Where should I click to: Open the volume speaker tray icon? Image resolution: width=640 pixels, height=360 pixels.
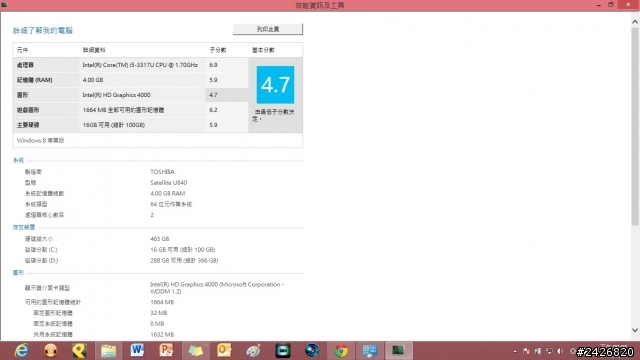[x=560, y=351]
